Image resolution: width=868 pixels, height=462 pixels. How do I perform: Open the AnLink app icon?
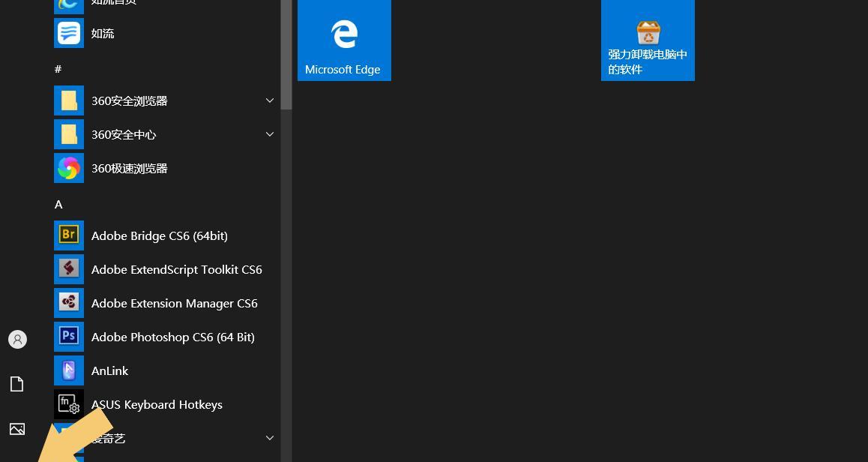pos(69,371)
